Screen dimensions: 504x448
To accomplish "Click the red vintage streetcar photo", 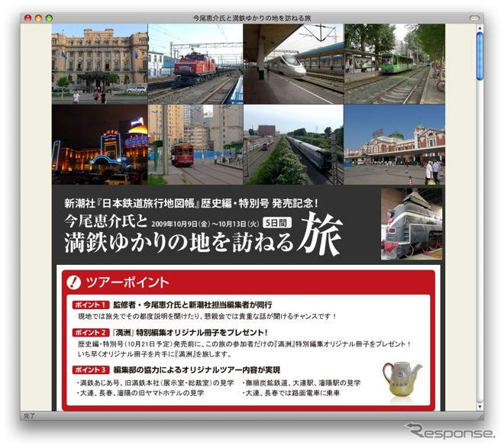I will click(195, 144).
